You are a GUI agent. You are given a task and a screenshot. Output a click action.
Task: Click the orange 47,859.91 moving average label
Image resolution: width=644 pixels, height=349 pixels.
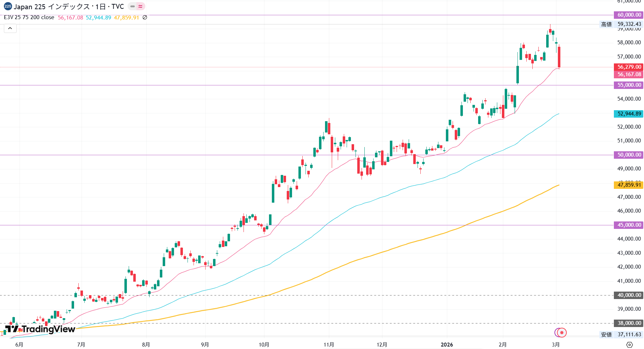629,185
